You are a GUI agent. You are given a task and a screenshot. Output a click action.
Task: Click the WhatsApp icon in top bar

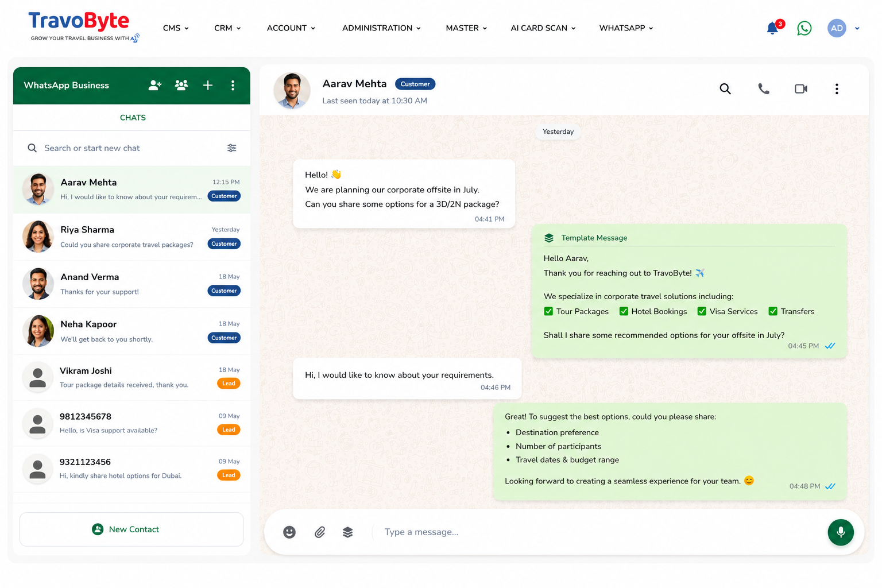tap(804, 28)
